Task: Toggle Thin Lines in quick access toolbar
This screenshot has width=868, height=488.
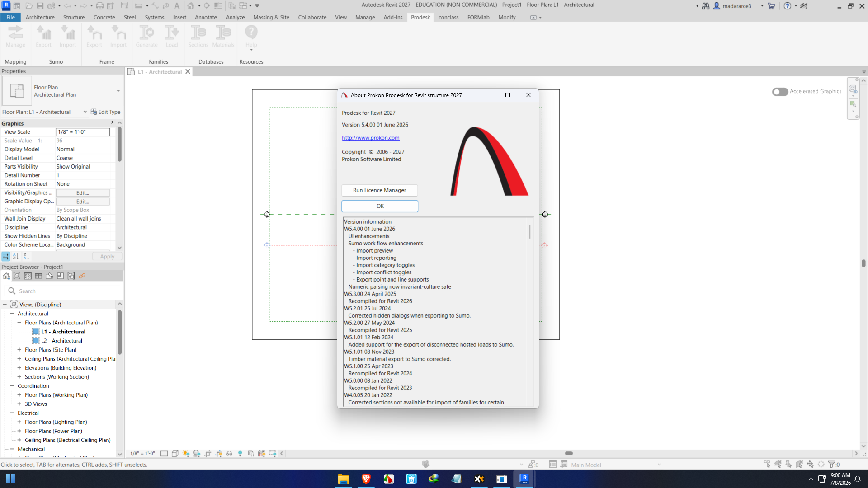Action: 217,6
